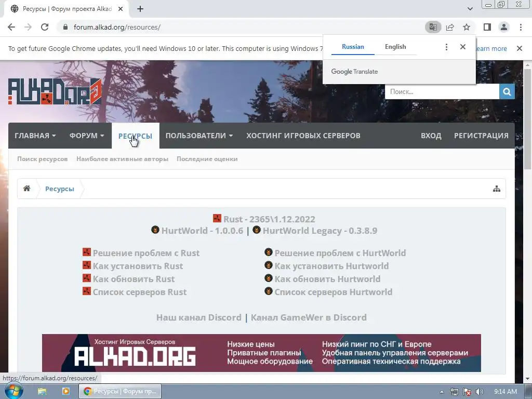The image size is (532, 399).
Task: Click Chrome window button in taskbar
Action: pyautogui.click(x=120, y=391)
